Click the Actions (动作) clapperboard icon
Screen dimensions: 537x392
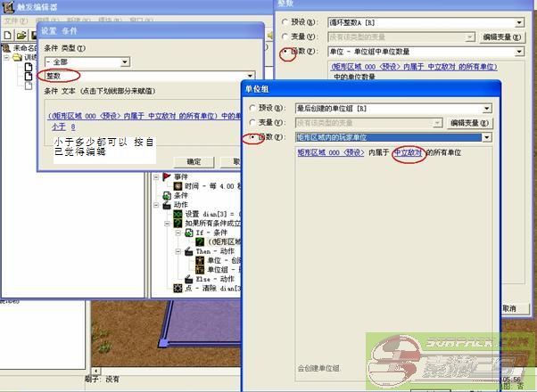[165, 205]
